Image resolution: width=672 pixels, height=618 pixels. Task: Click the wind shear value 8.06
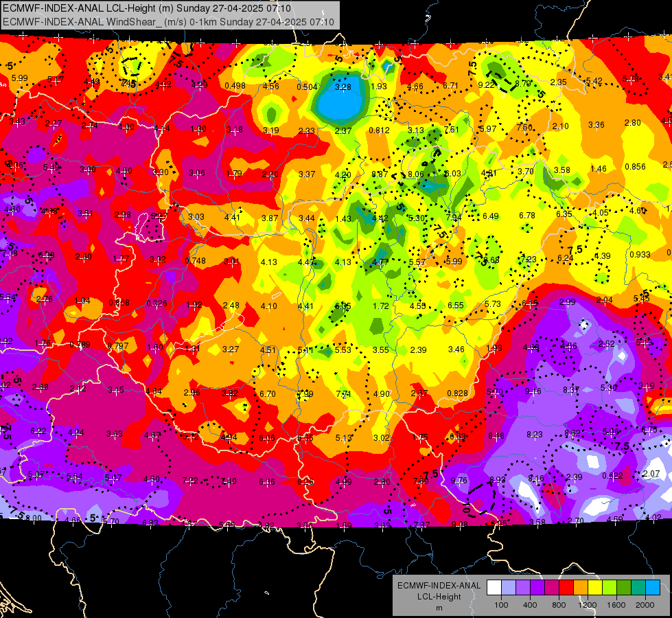click(416, 174)
